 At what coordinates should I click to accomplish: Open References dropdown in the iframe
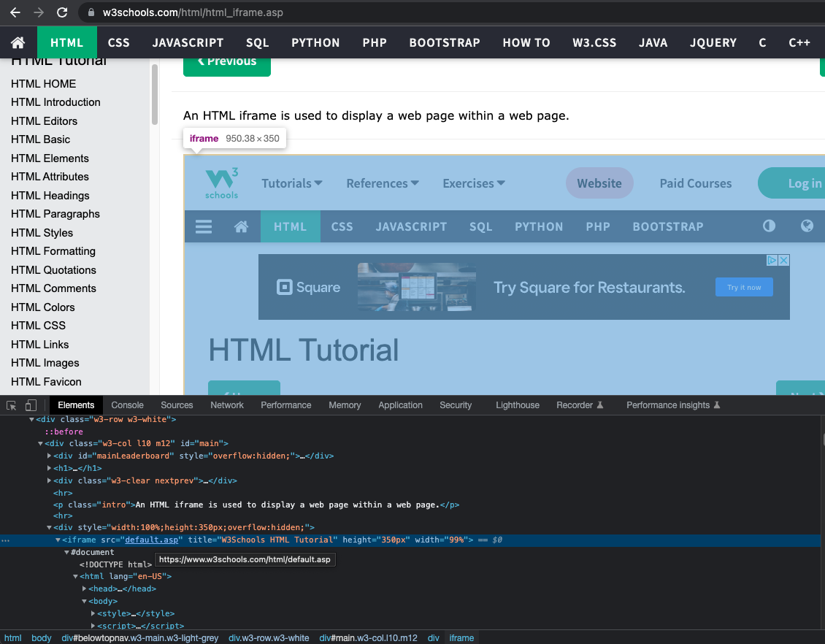click(x=383, y=183)
